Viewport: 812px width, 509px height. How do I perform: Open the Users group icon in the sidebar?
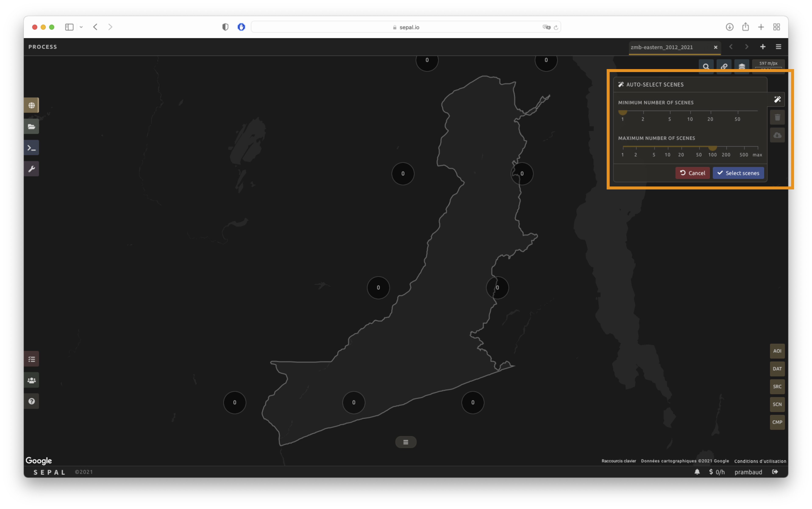click(x=31, y=380)
